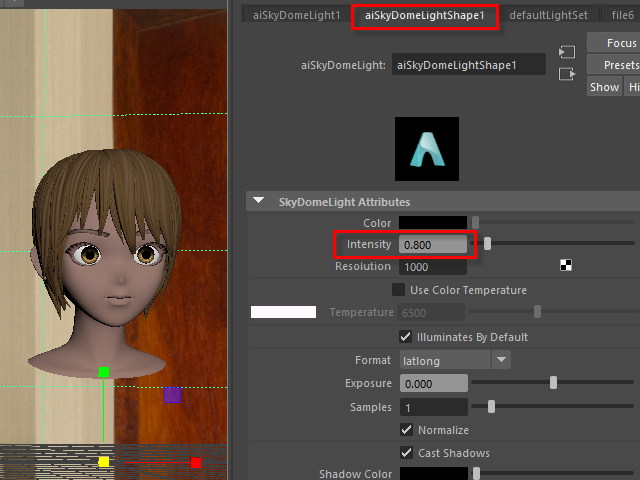The height and width of the screenshot is (480, 640).
Task: Click the yellow square handle in viewport
Action: click(x=104, y=462)
